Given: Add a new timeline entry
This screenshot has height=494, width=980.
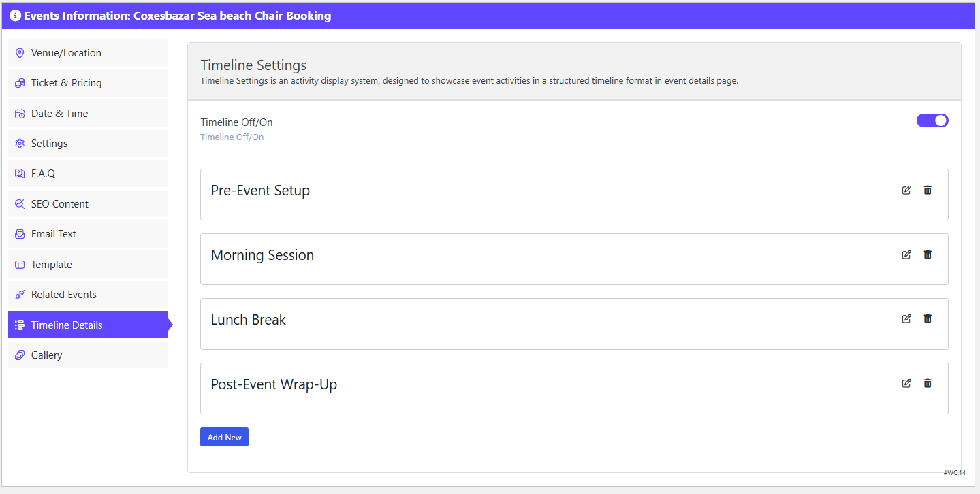Looking at the screenshot, I should pos(224,437).
